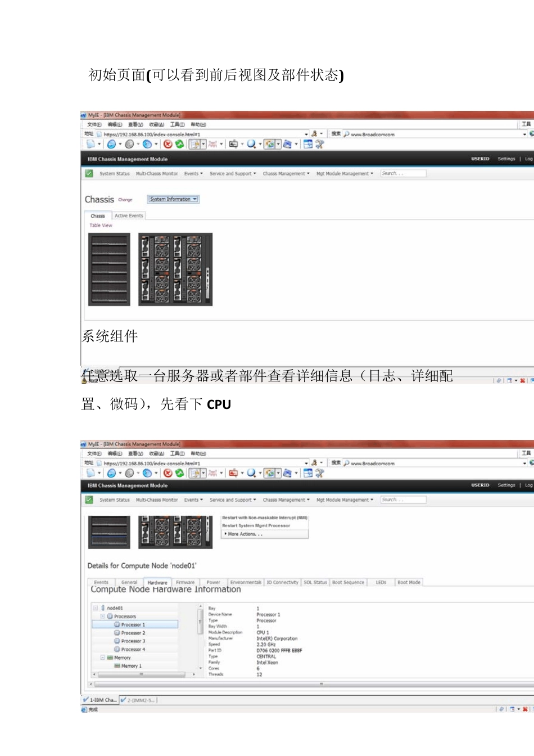
Task: Click forward navigation icon in lower toolbar
Action: click(129, 473)
